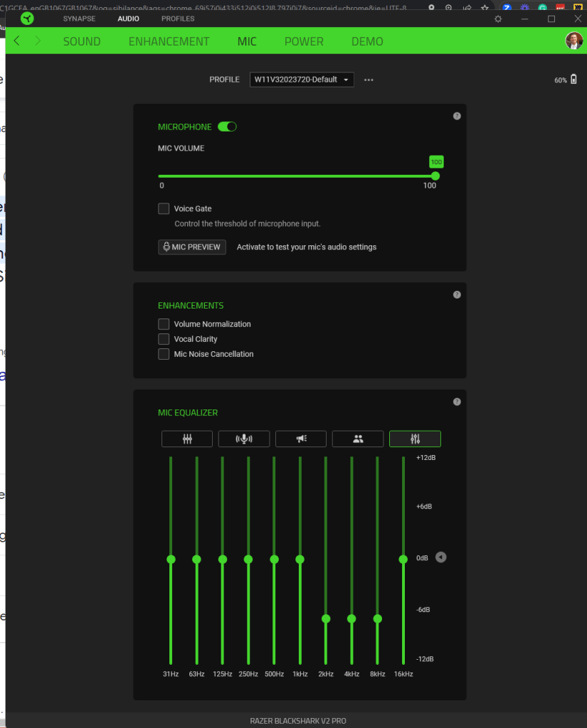
Task: Go forward with the right arrow
Action: pyautogui.click(x=38, y=41)
